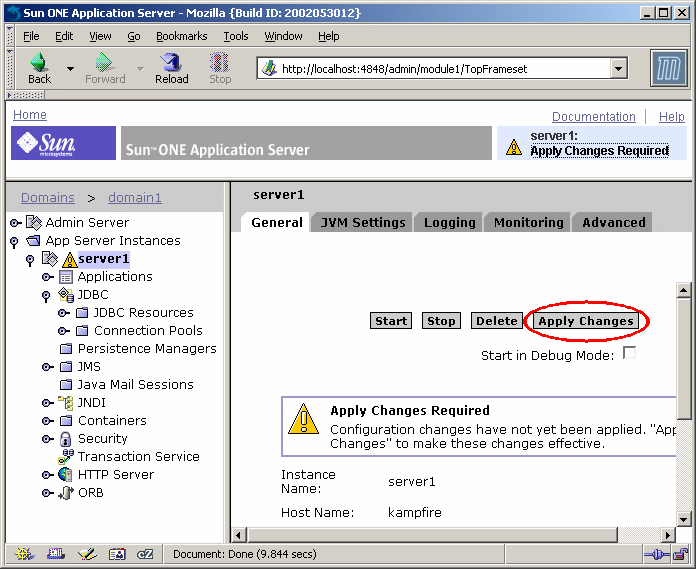Click the Persistence Managers folder icon
The image size is (696, 569).
[66, 349]
